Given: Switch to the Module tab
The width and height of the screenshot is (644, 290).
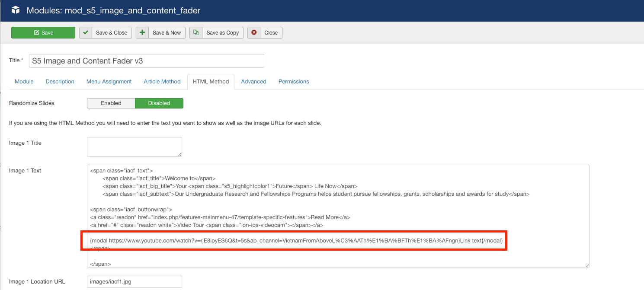Looking at the screenshot, I should 24,81.
